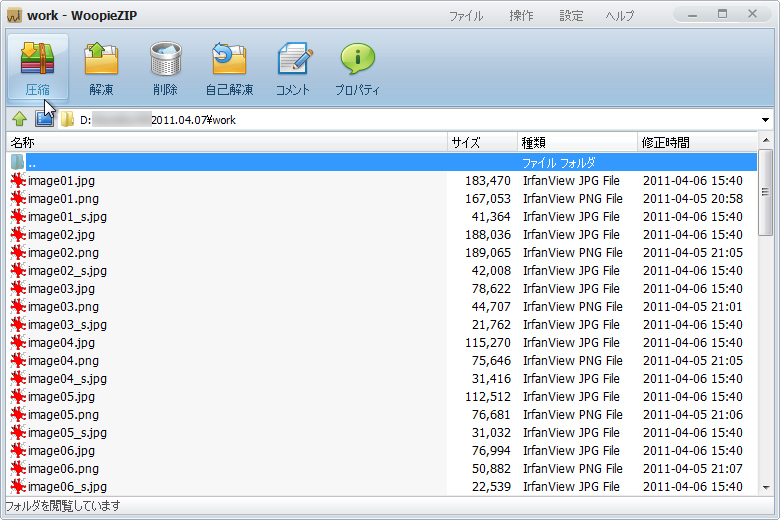Click the icon of image05.jpg
780x520 pixels.
click(x=18, y=397)
